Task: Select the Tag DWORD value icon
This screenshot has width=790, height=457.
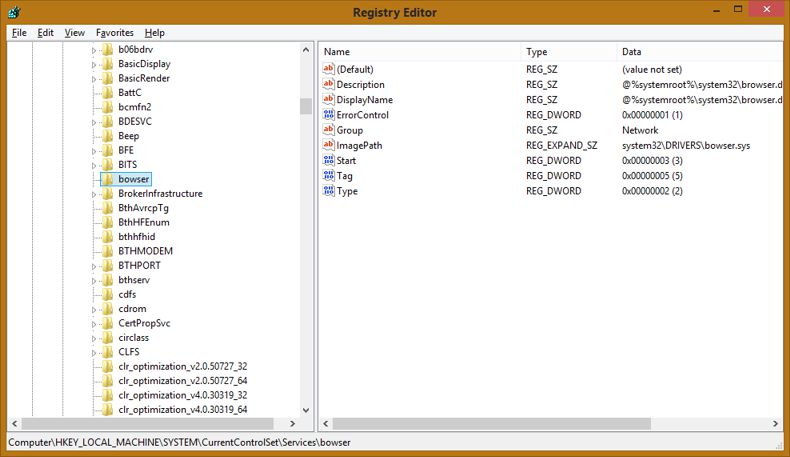Action: click(328, 175)
